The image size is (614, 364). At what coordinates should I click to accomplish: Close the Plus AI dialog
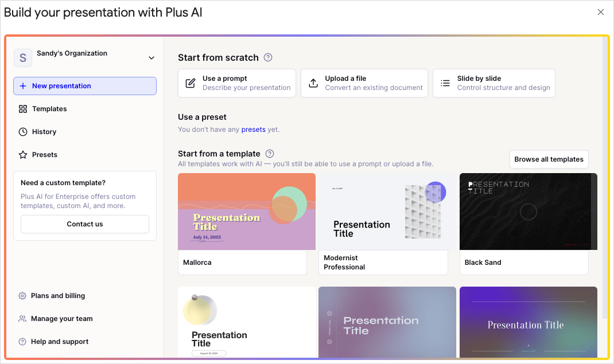pyautogui.click(x=601, y=12)
